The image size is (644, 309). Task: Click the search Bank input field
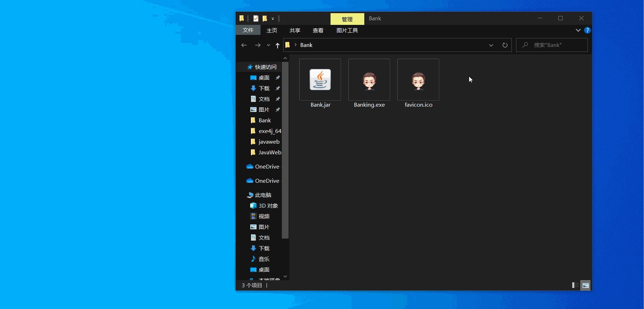click(x=552, y=45)
